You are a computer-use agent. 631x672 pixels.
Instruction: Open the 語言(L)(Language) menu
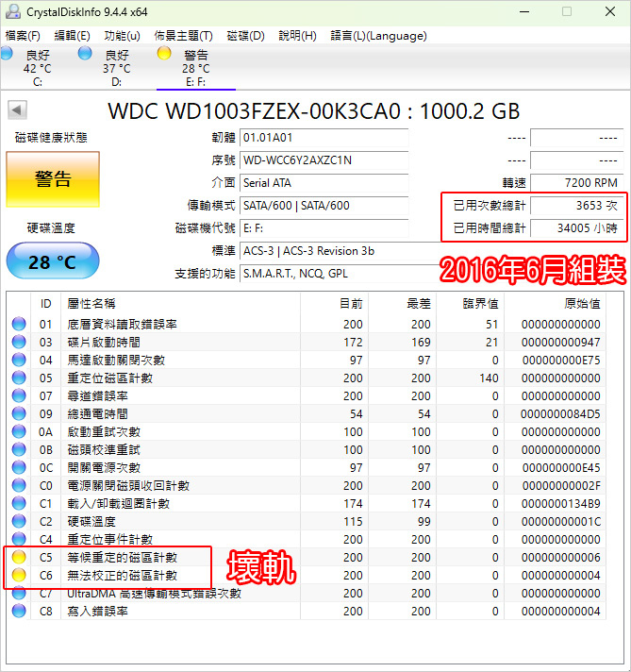tap(378, 36)
